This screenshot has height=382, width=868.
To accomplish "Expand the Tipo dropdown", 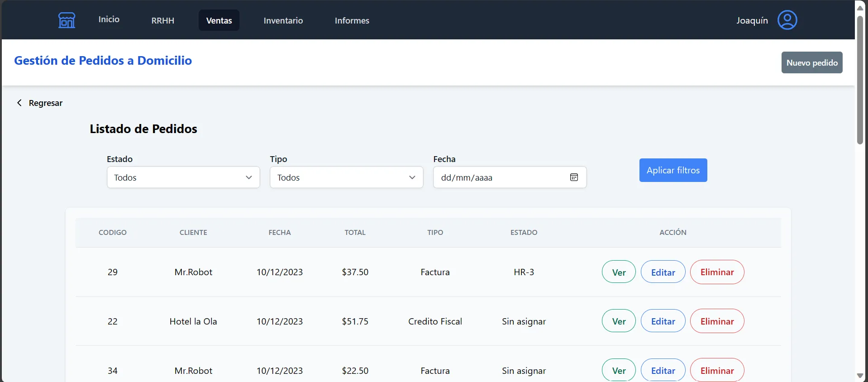I will (347, 177).
